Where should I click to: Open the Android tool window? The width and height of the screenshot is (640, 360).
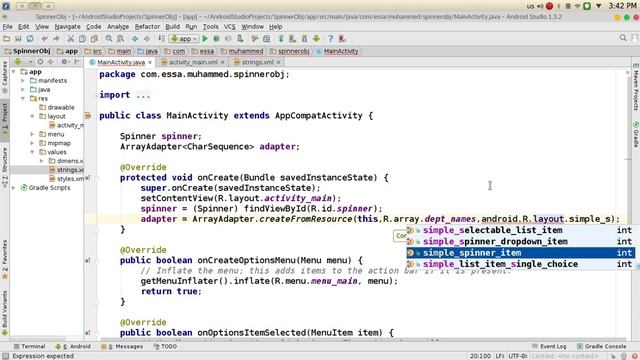73,346
